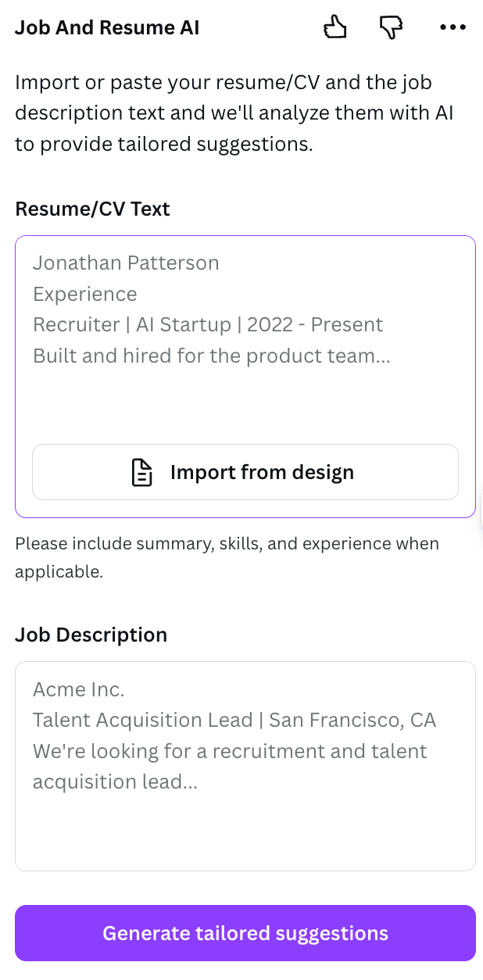
Task: Click the Acme Inc. job description placeholder
Action: (x=78, y=689)
